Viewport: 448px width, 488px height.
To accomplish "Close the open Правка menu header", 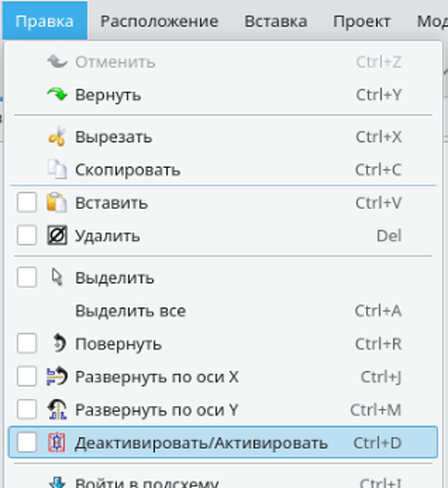I will (45, 21).
